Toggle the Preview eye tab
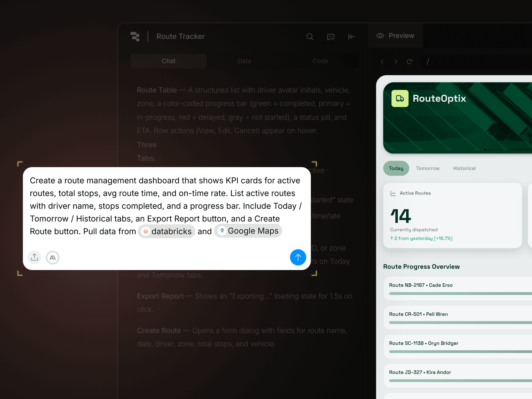This screenshot has height=399, width=532. pos(395,36)
